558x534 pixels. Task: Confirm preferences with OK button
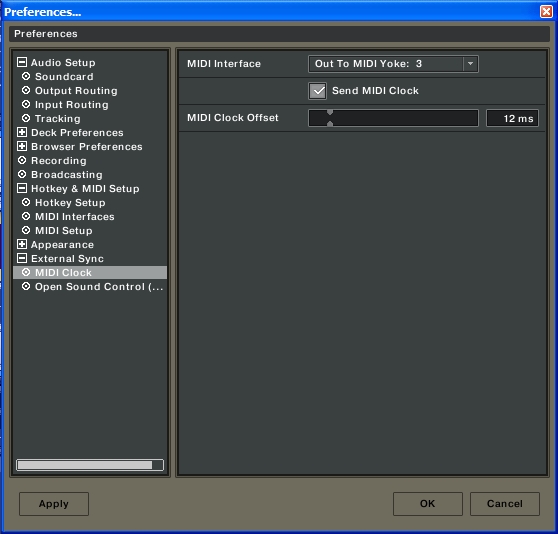point(428,504)
